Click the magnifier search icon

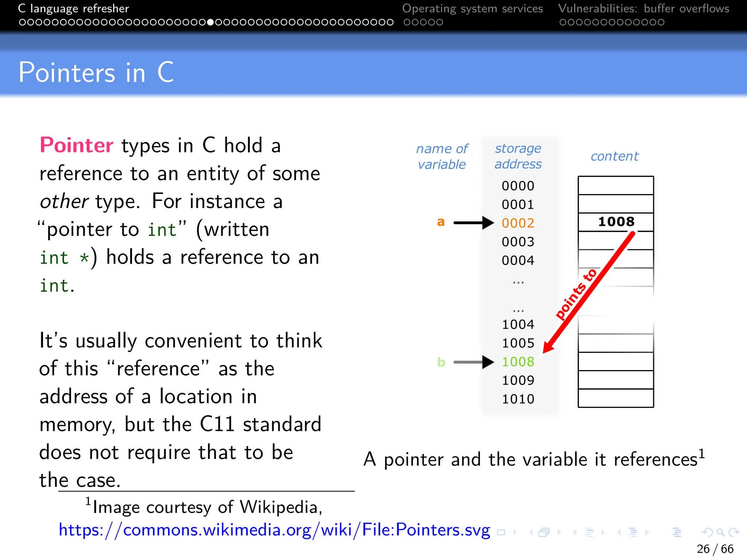click(720, 532)
